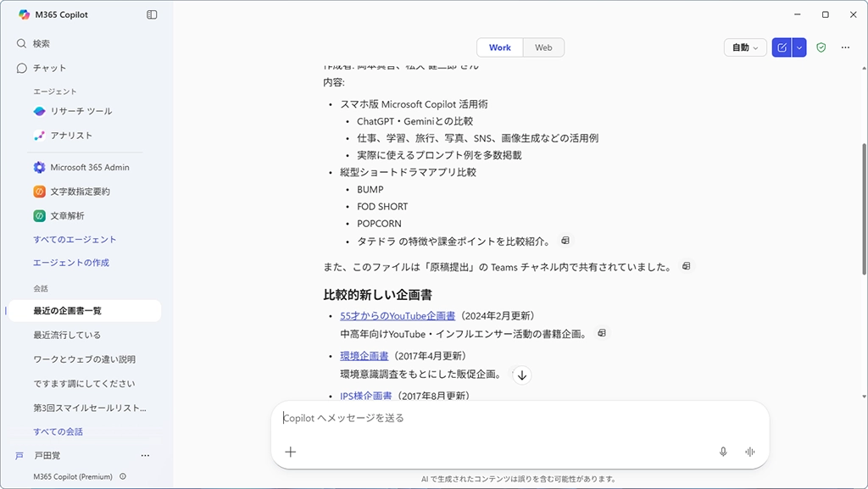Click the chat vertical scrollbar thumb
This screenshot has width=868, height=489.
pos(864,209)
